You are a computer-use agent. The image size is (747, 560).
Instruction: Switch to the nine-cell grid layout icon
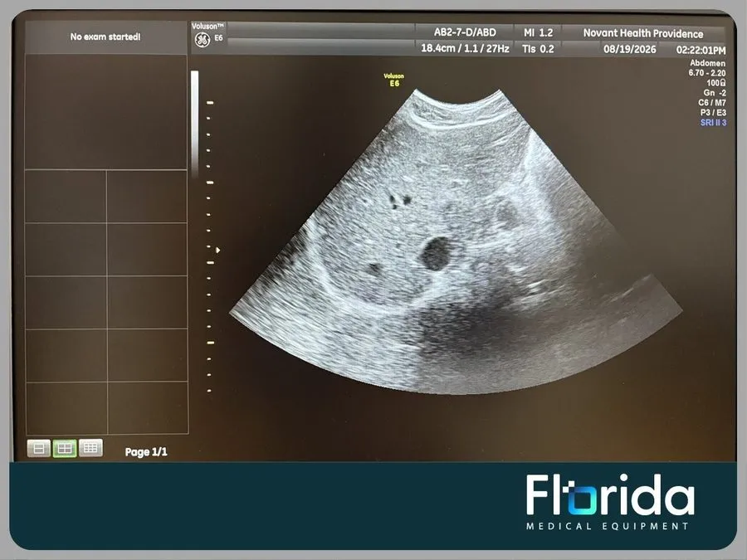pyautogui.click(x=90, y=448)
